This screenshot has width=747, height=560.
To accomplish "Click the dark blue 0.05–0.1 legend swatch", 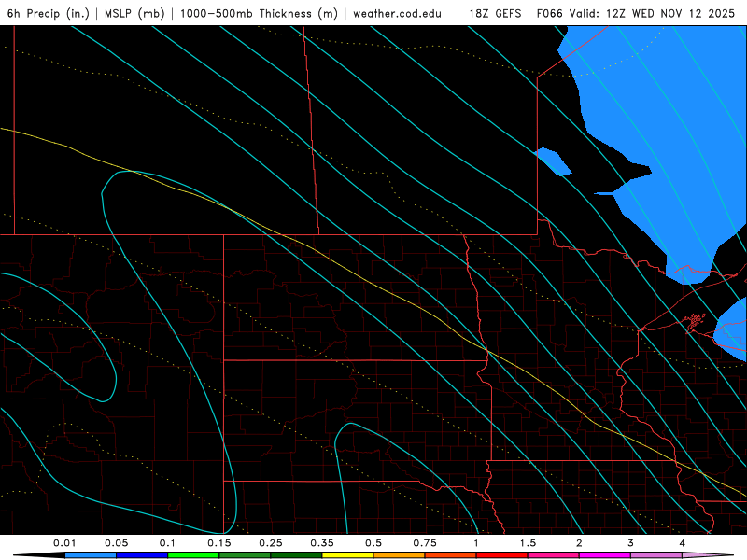I will (142, 555).
